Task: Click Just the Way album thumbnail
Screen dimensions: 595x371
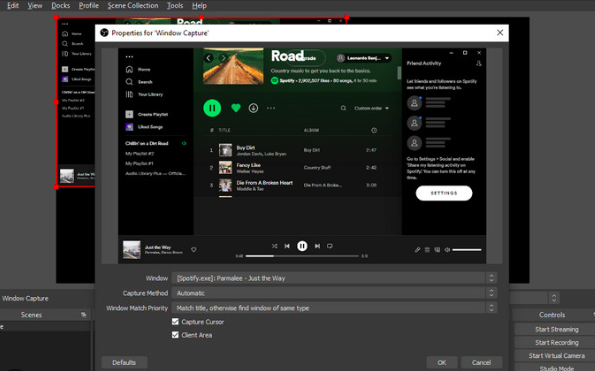Action: pyautogui.click(x=132, y=250)
